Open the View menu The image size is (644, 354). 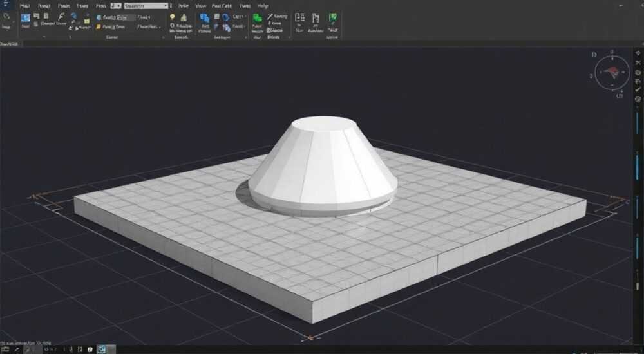pyautogui.click(x=200, y=6)
